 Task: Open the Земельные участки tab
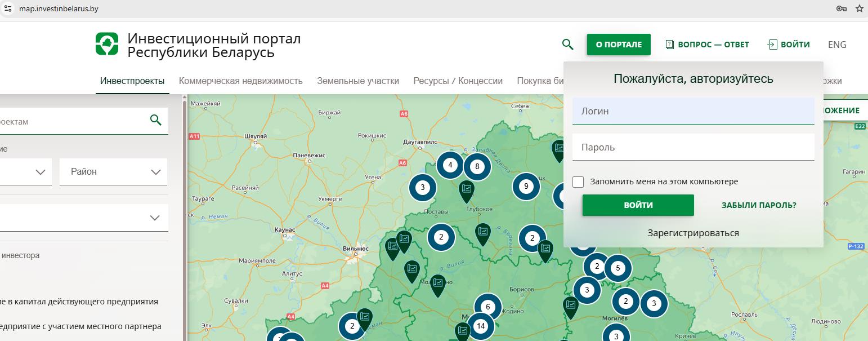[x=358, y=81]
